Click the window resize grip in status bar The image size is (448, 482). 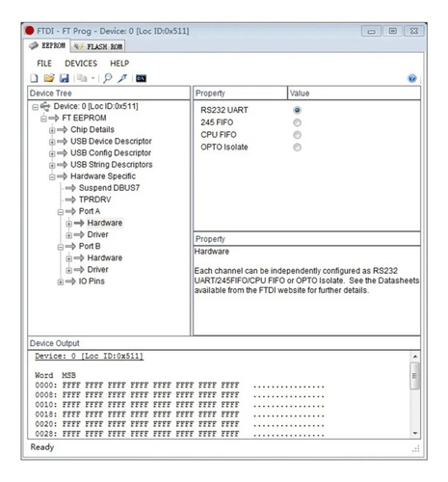coord(416,448)
